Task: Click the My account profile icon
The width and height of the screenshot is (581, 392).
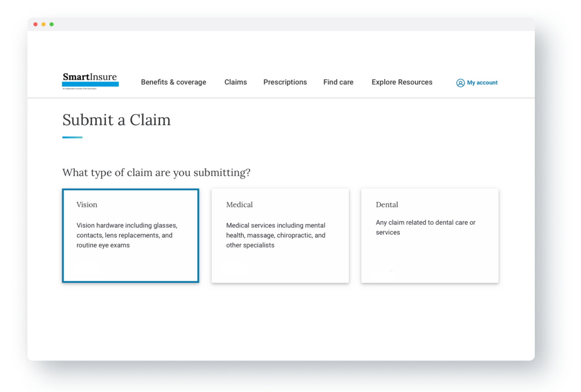Action: tap(460, 83)
